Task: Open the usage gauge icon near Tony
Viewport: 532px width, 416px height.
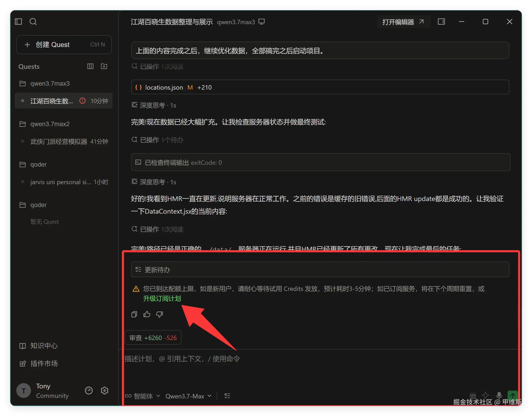Action: pos(89,391)
